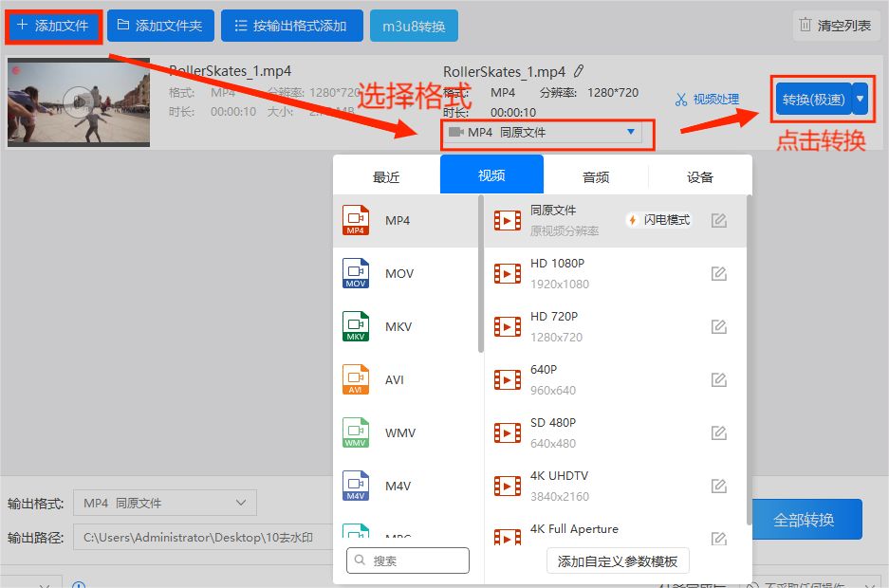Viewport: 889px width, 588px height.
Task: Open 视频处理 via the scissors icon
Action: pos(681,98)
